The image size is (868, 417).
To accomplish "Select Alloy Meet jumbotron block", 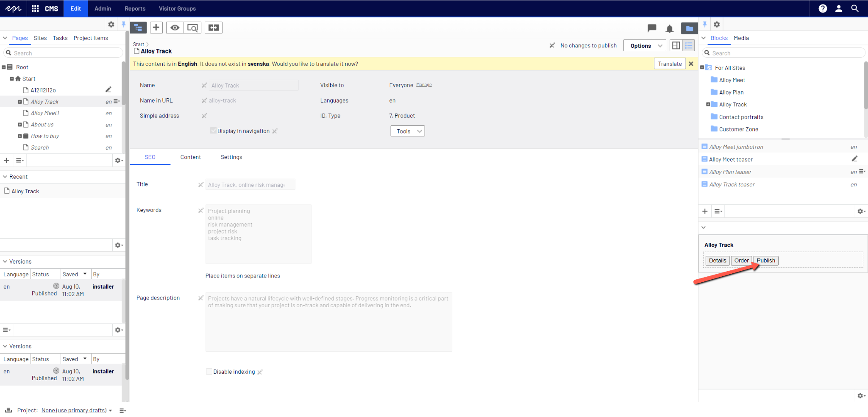I will pyautogui.click(x=736, y=147).
